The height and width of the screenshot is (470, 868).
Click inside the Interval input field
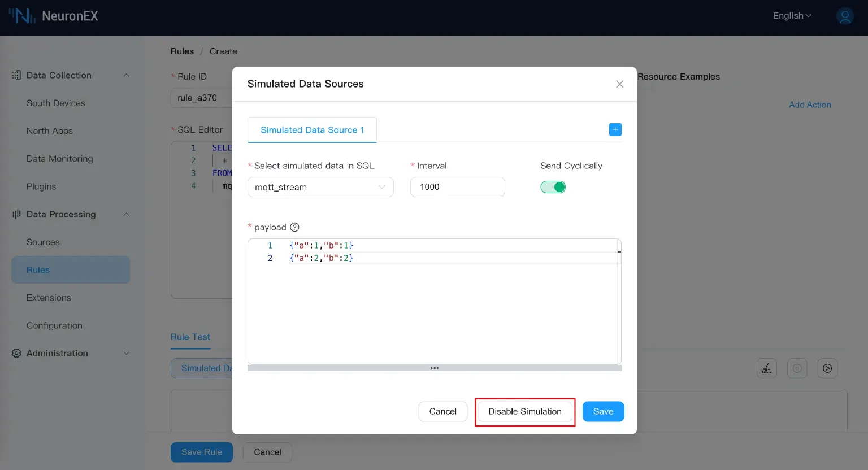click(x=457, y=186)
